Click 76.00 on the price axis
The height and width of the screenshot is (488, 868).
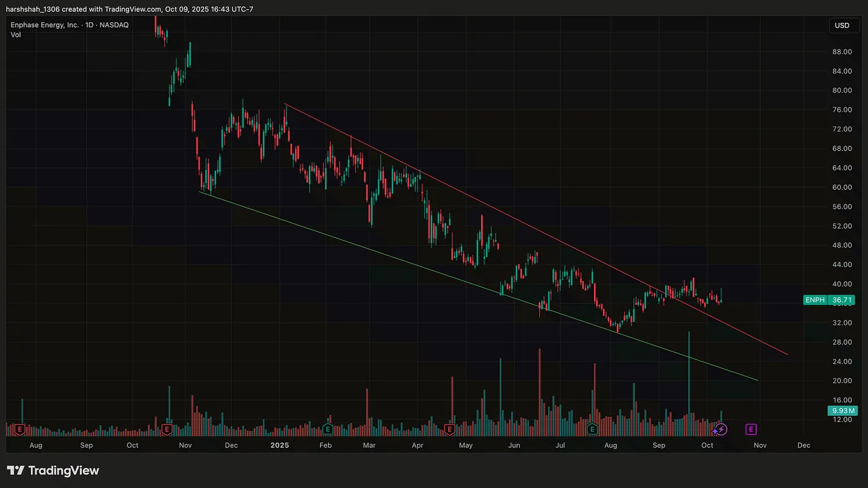click(x=842, y=110)
